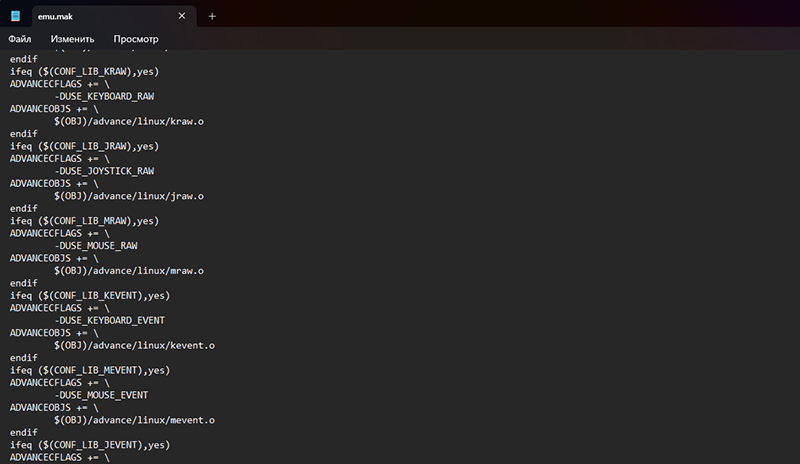Click the -DUSE_MOUSE_RAW text line

click(96, 245)
